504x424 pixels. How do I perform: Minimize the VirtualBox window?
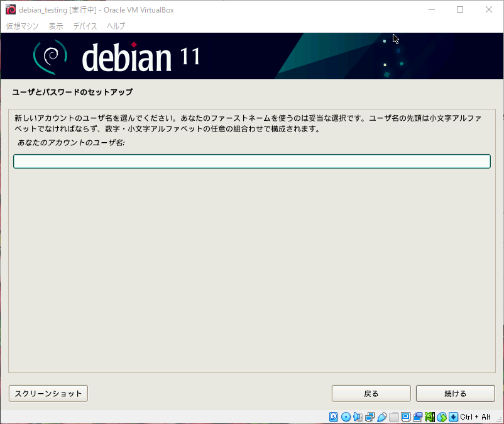[x=432, y=9]
